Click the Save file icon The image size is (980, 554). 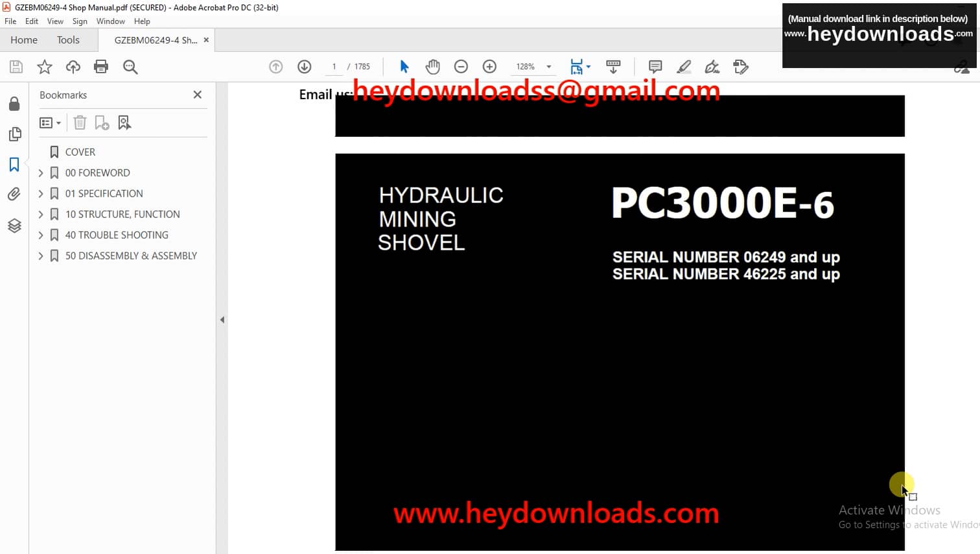pyautogui.click(x=16, y=67)
